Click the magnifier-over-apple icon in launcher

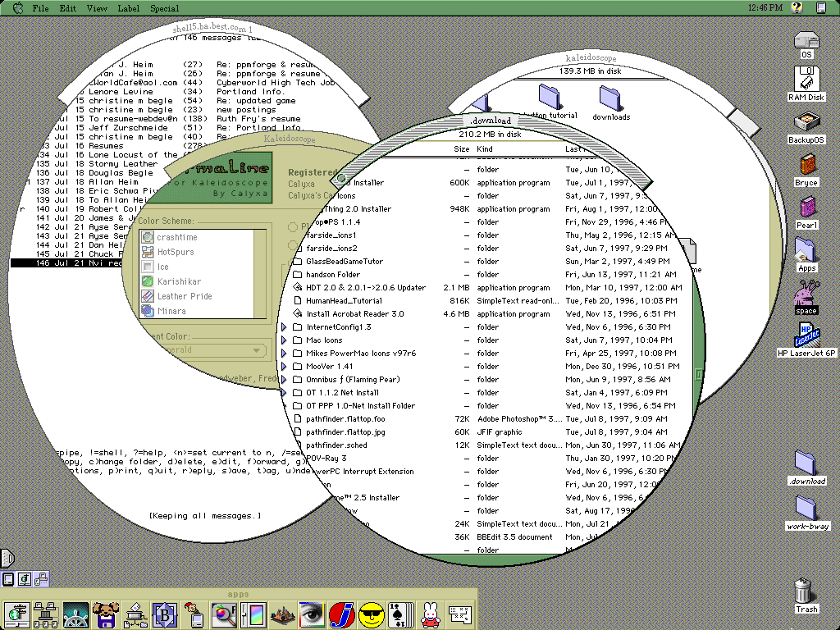[x=225, y=614]
